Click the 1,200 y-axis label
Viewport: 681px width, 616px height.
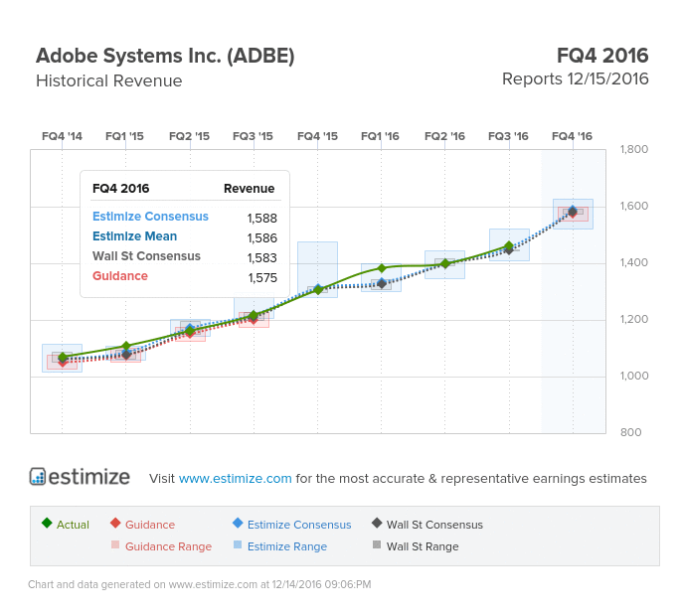[x=633, y=319]
